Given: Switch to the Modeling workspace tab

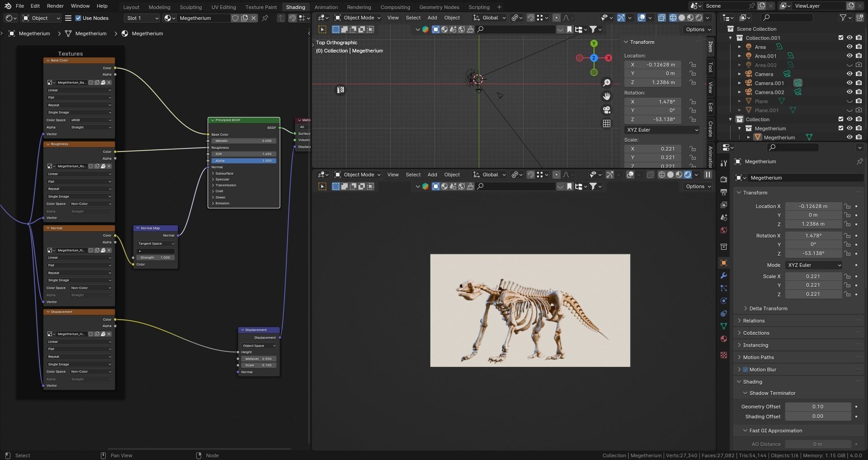Looking at the screenshot, I should click(159, 7).
